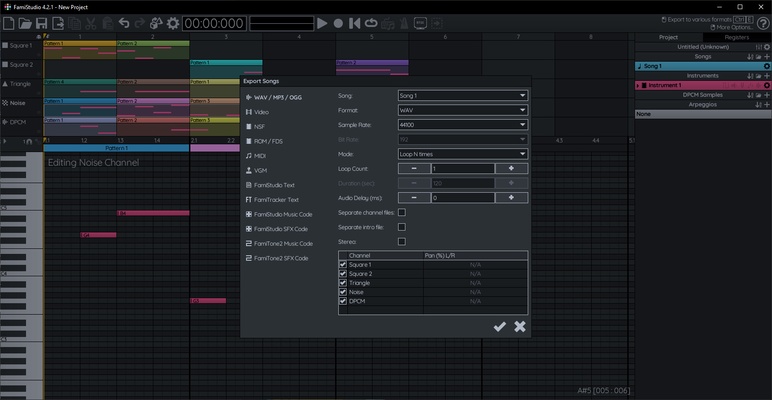Open Instrument 1 properties gear

click(767, 85)
